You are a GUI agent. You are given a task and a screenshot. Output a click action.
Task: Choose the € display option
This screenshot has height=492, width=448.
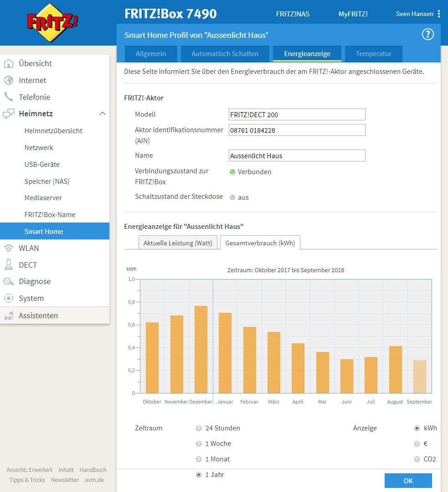coord(417,444)
